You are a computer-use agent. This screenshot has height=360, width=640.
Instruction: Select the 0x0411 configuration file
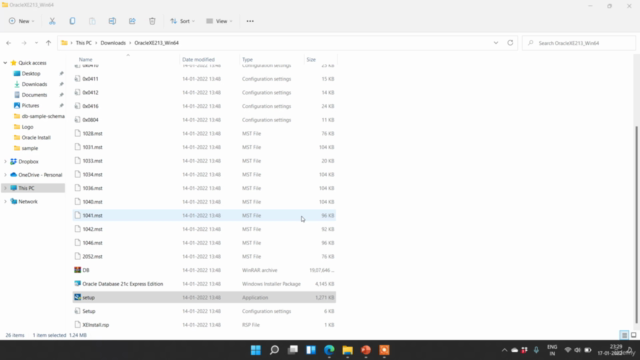pos(204,79)
